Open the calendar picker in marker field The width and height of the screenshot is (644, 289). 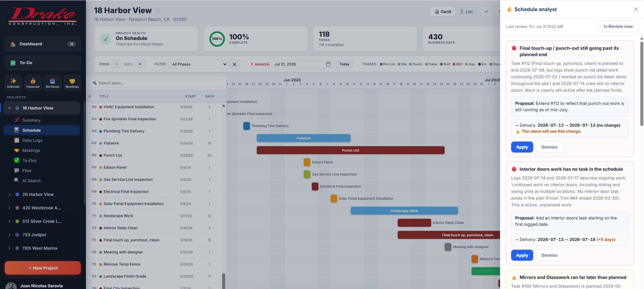tap(328, 64)
